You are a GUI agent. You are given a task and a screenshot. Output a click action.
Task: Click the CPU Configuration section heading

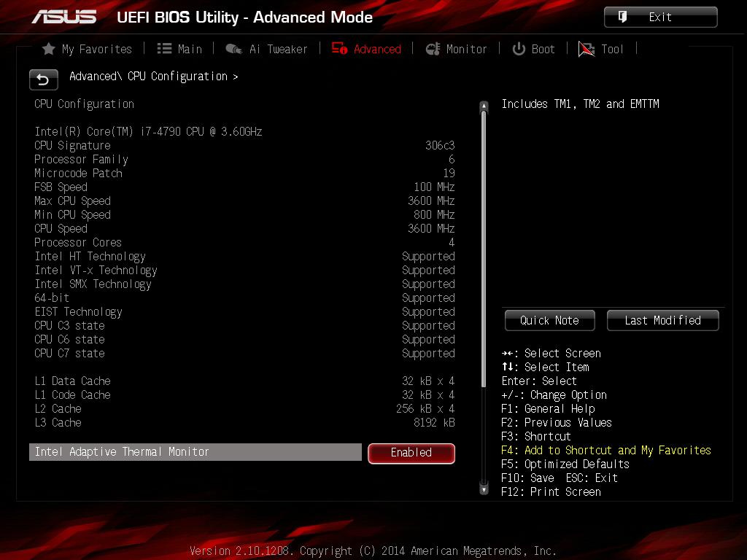click(84, 104)
